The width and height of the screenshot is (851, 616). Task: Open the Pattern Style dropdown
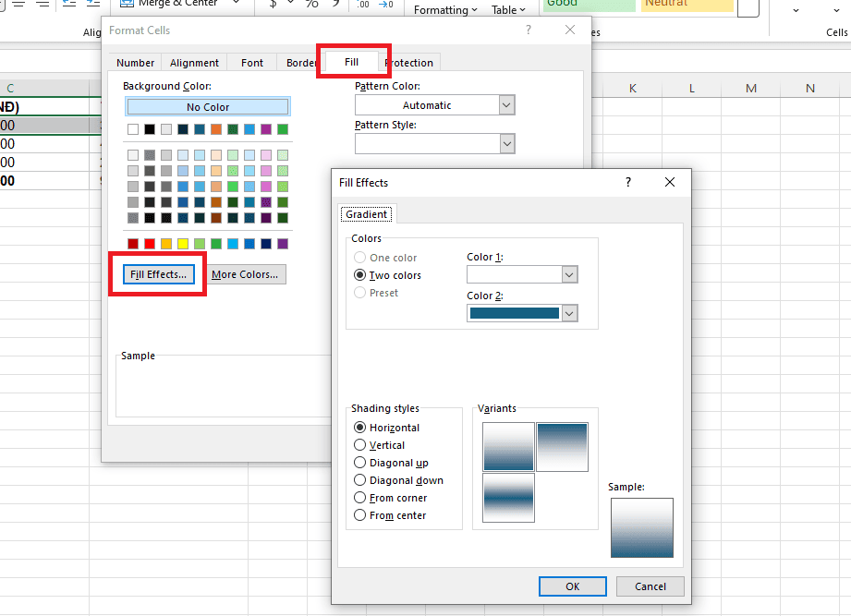506,144
